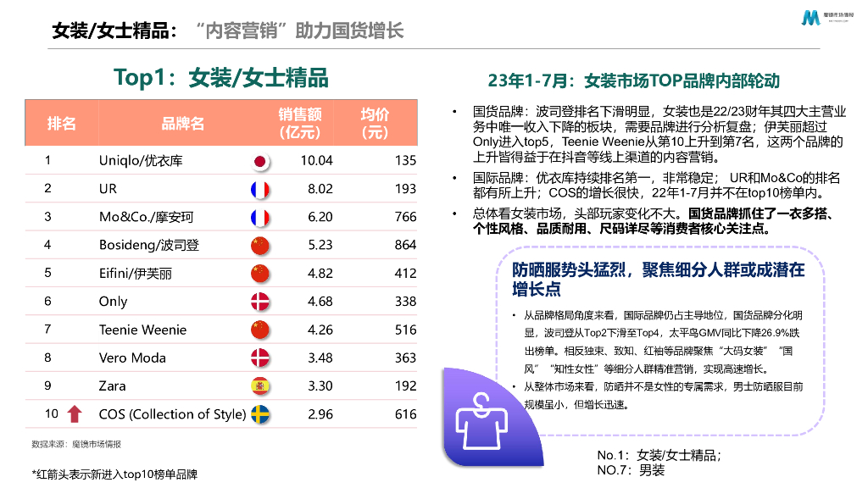The height and width of the screenshot is (488, 868).
Task: Click the 国货品牌 bullet paragraph
Action: point(659,135)
